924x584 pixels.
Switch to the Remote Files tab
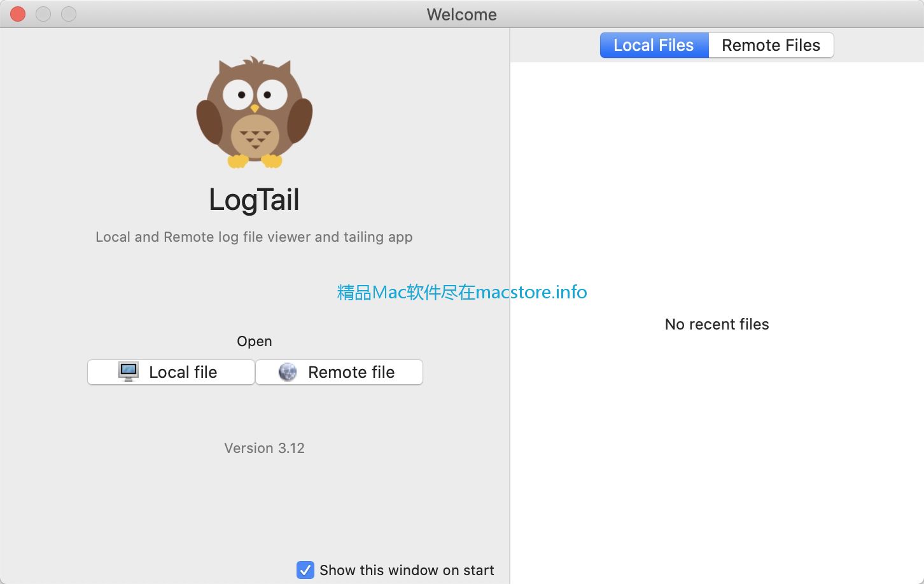[x=771, y=45]
